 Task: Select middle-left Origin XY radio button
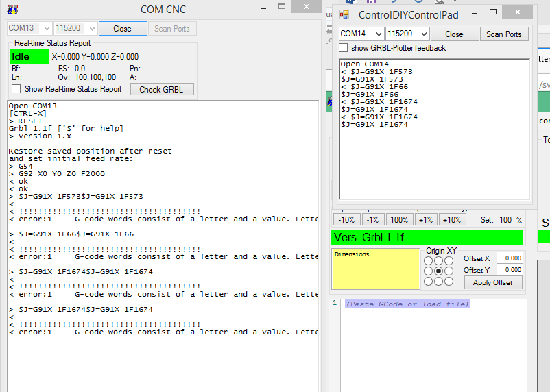tap(429, 271)
